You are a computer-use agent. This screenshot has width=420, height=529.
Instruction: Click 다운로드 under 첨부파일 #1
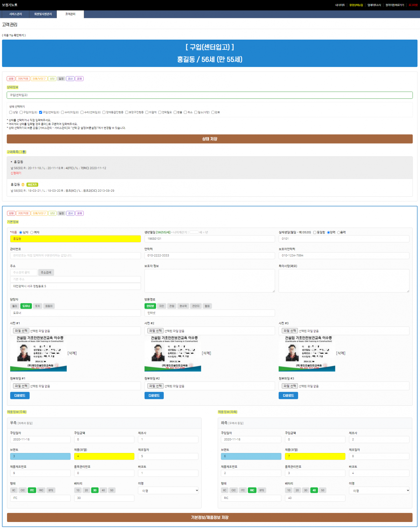coord(20,395)
